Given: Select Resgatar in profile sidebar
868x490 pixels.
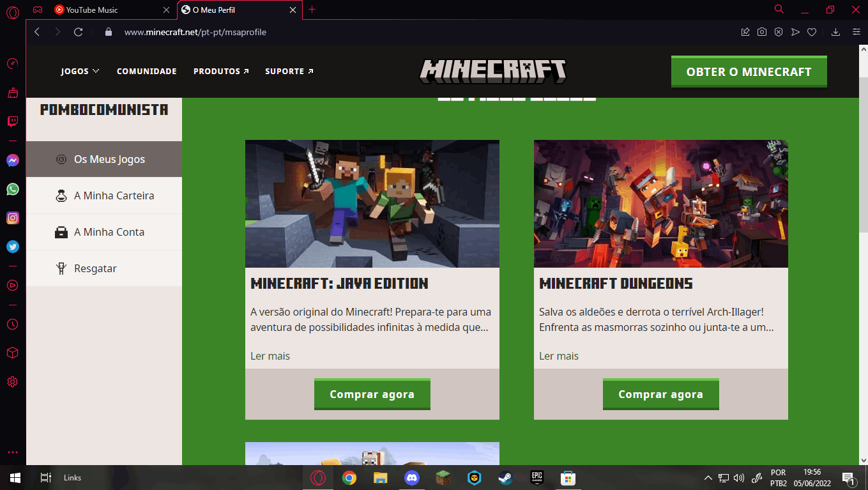Looking at the screenshot, I should pyautogui.click(x=104, y=268).
